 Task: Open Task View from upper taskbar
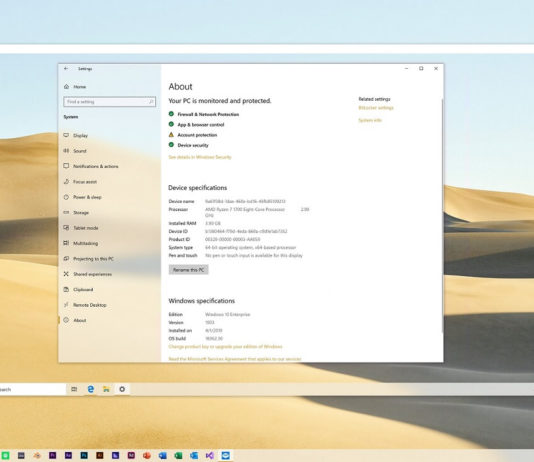coord(74,389)
